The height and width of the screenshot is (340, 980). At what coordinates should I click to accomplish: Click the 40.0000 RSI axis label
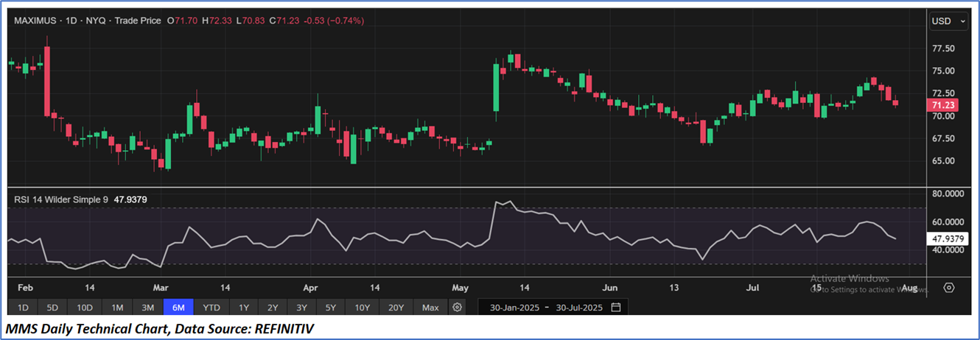click(948, 250)
